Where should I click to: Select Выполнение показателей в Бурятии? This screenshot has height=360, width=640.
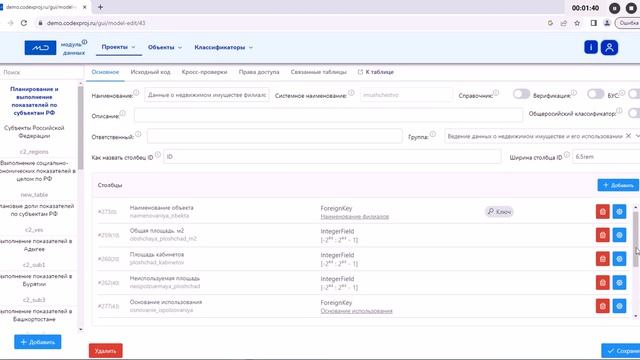coord(36,280)
